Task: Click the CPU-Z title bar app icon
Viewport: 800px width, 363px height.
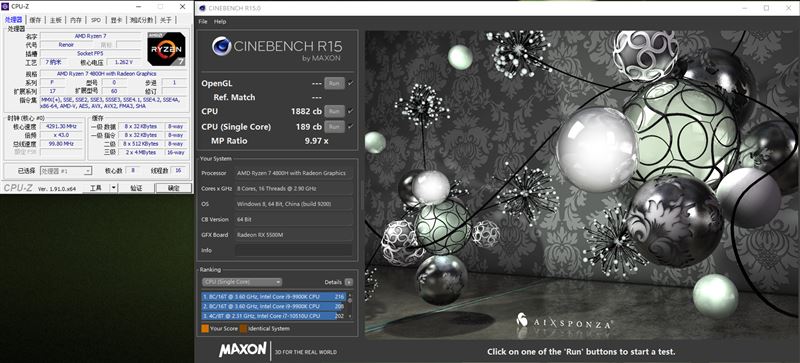Action: 5,7
